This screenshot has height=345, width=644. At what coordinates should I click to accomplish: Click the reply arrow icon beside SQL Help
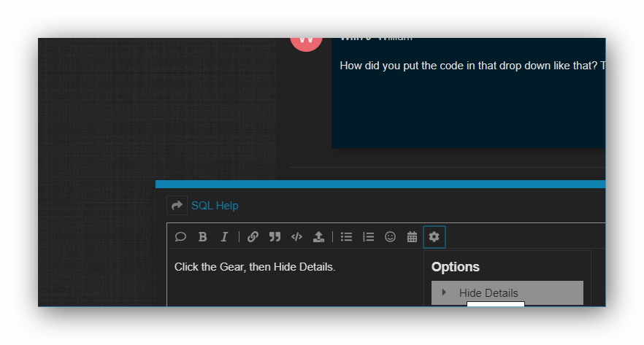(x=177, y=205)
